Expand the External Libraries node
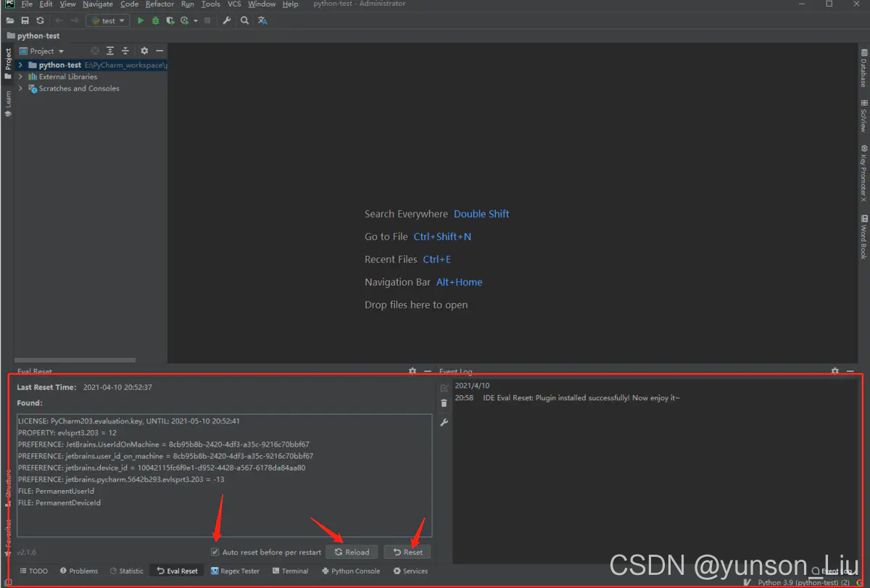The height and width of the screenshot is (588, 870). click(x=20, y=77)
